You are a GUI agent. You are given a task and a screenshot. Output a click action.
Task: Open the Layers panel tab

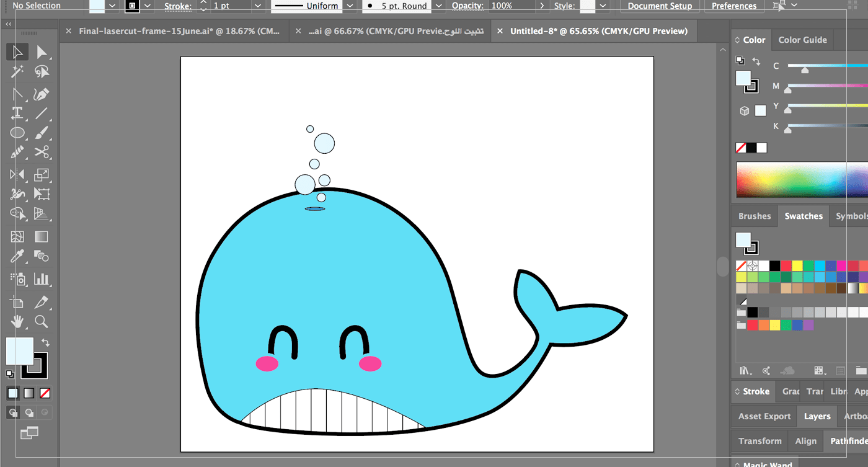(x=817, y=416)
